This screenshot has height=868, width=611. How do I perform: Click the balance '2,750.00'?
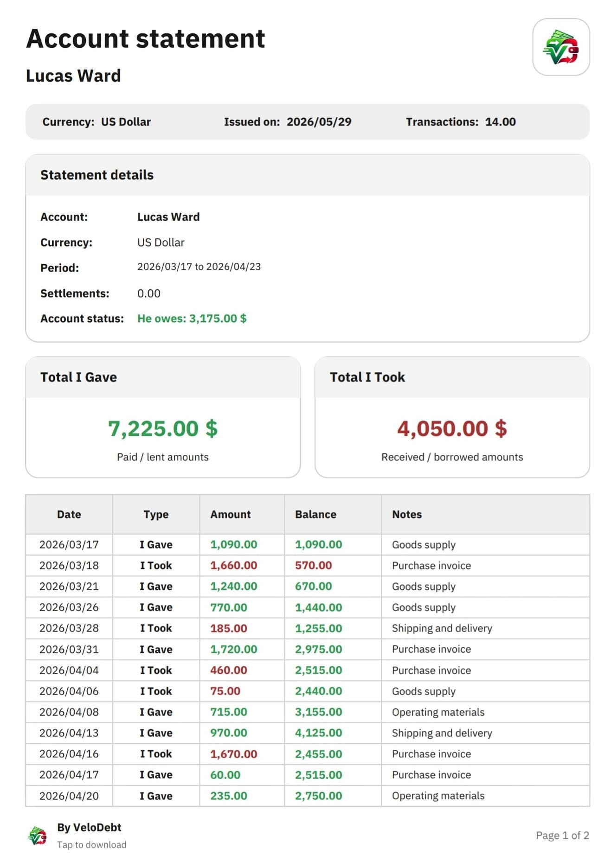click(x=319, y=796)
